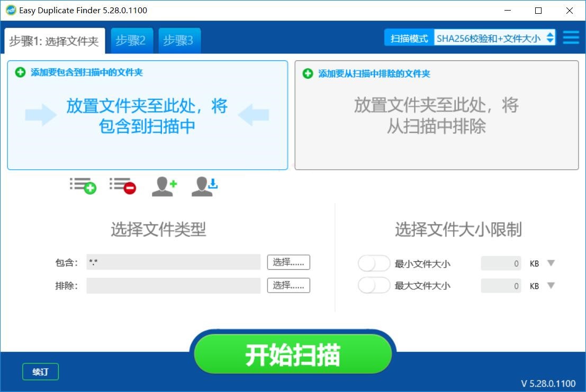Screen dimensions: 586x392
Task: Switch to the 步骤3 tab
Action: click(179, 40)
